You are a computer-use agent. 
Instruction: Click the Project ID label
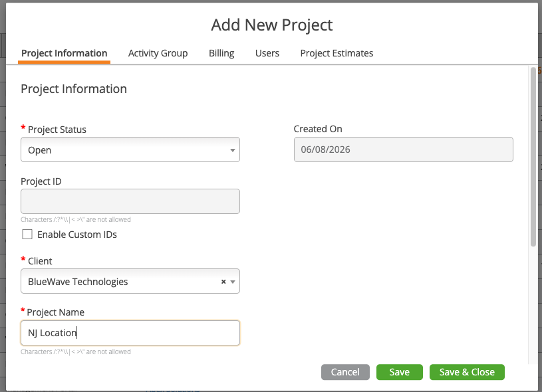click(41, 181)
